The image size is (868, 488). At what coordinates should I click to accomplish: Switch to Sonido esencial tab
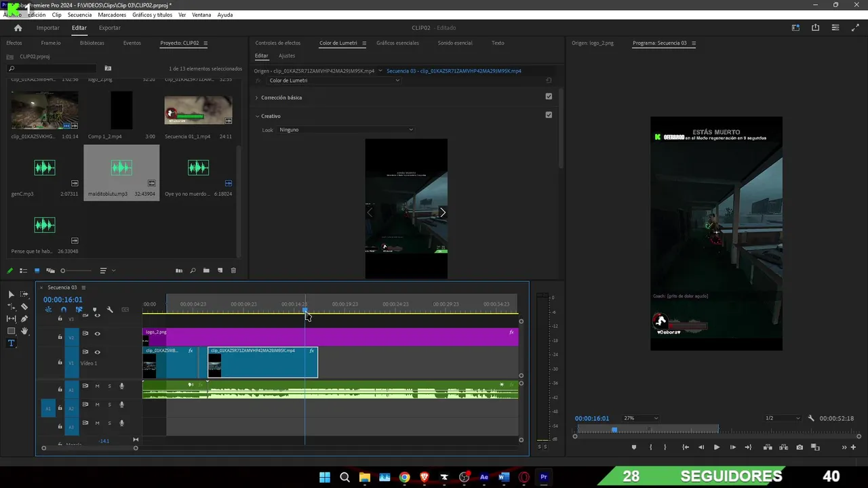tap(455, 43)
